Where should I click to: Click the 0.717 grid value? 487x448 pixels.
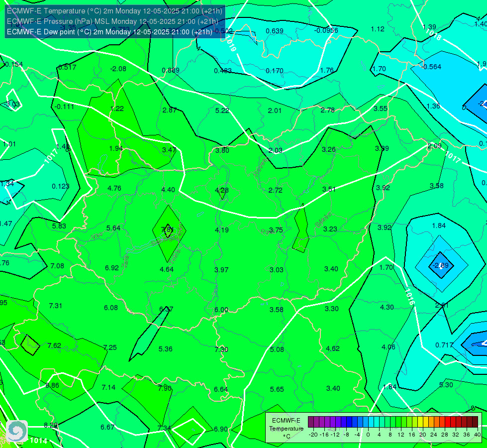444,345
